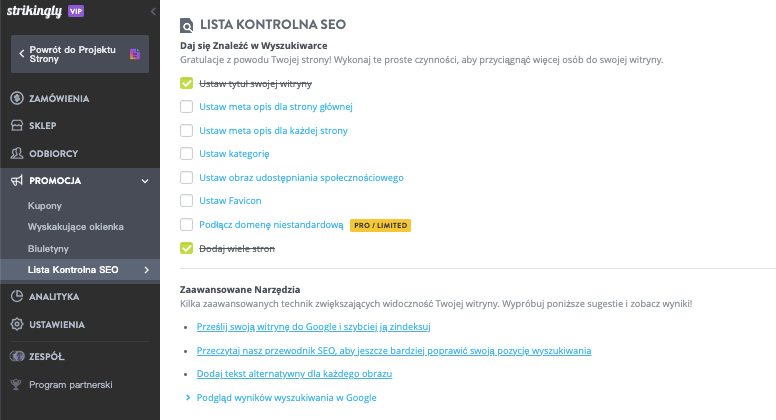Click the Odbiorcy people icon
This screenshot has height=420, width=776.
(x=17, y=153)
